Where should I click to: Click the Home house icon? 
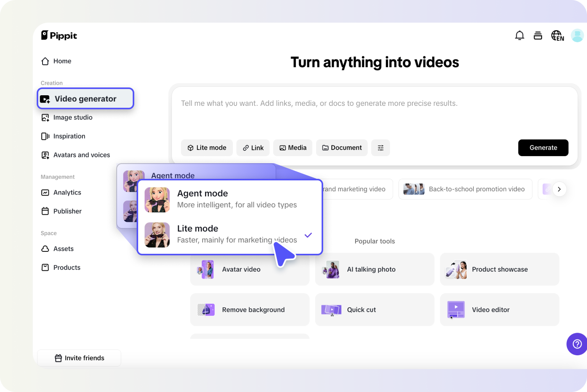click(x=45, y=61)
